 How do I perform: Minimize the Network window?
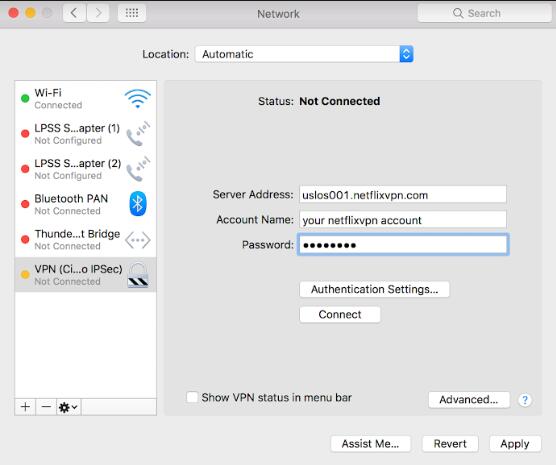tap(30, 13)
